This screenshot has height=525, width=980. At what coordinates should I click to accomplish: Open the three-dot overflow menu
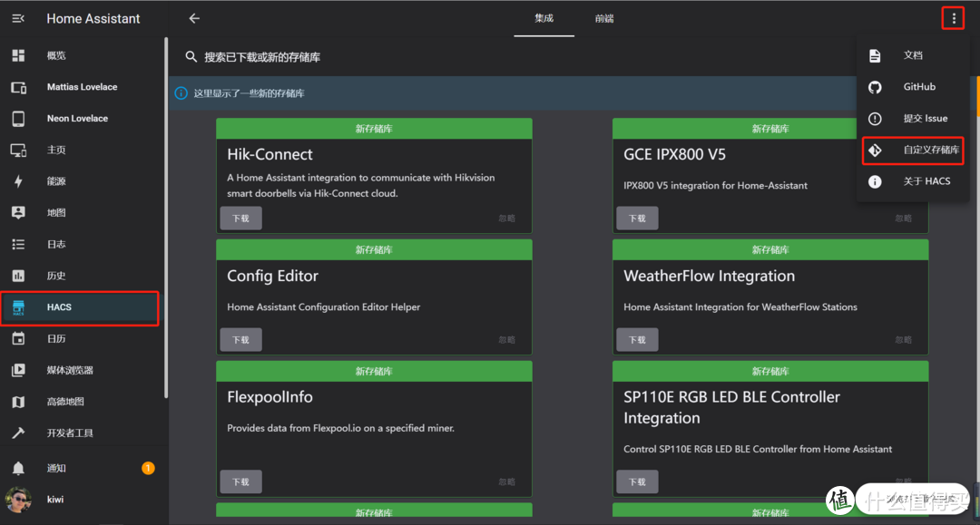point(953,19)
